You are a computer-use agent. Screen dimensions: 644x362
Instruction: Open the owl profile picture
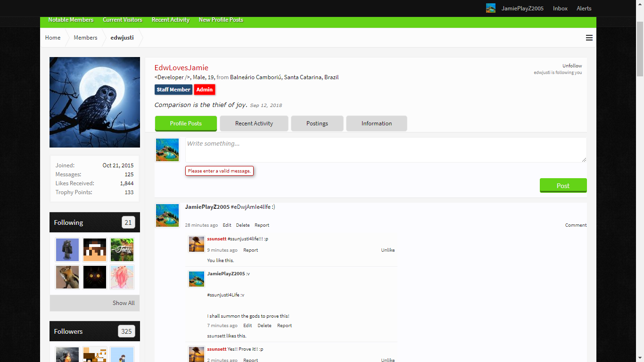(x=95, y=102)
